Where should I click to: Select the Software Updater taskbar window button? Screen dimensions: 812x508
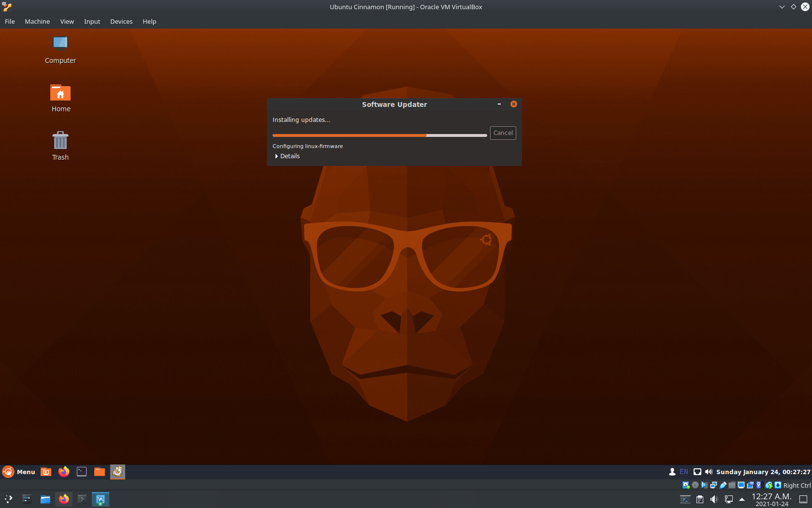click(117, 472)
